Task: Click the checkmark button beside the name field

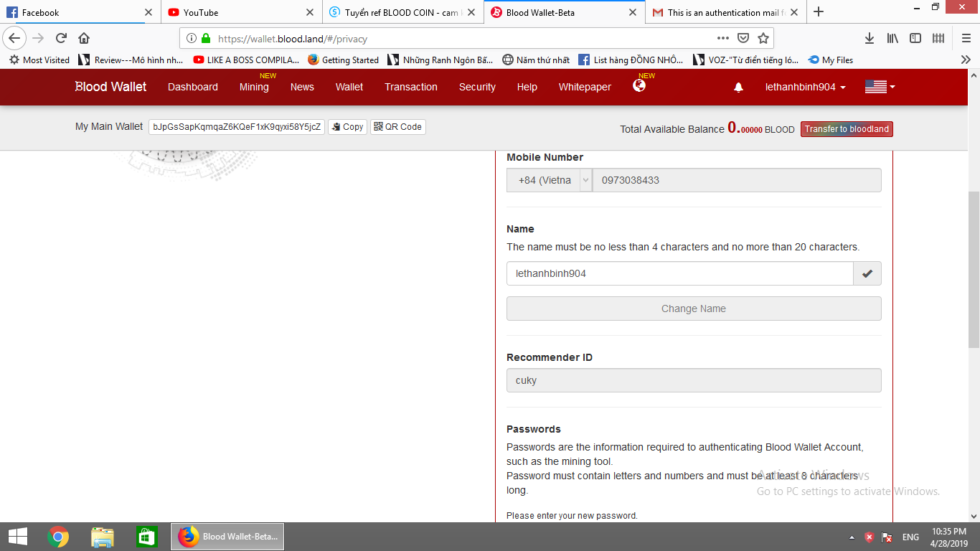Action: (x=867, y=273)
